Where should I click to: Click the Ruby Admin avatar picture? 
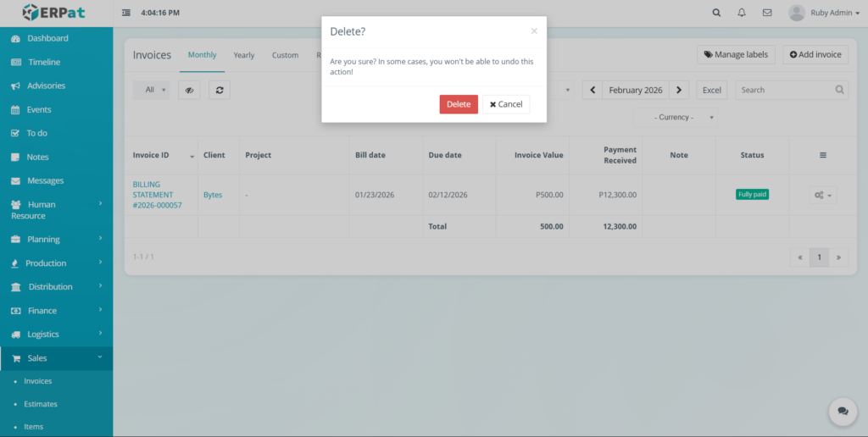click(x=797, y=13)
